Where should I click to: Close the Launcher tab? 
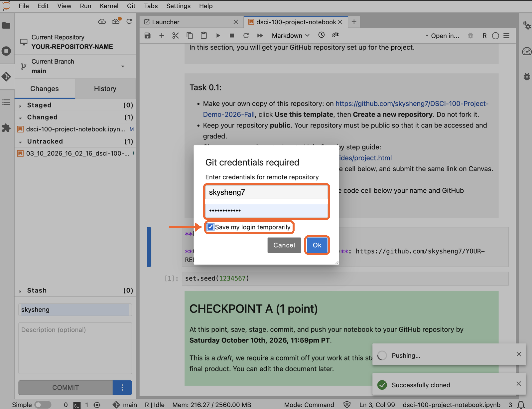[236, 22]
